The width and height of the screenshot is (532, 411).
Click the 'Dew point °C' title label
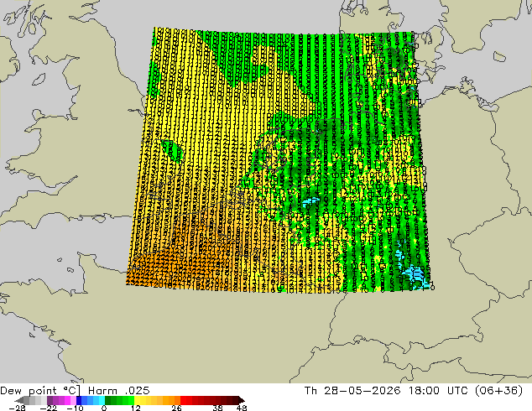tap(39, 390)
